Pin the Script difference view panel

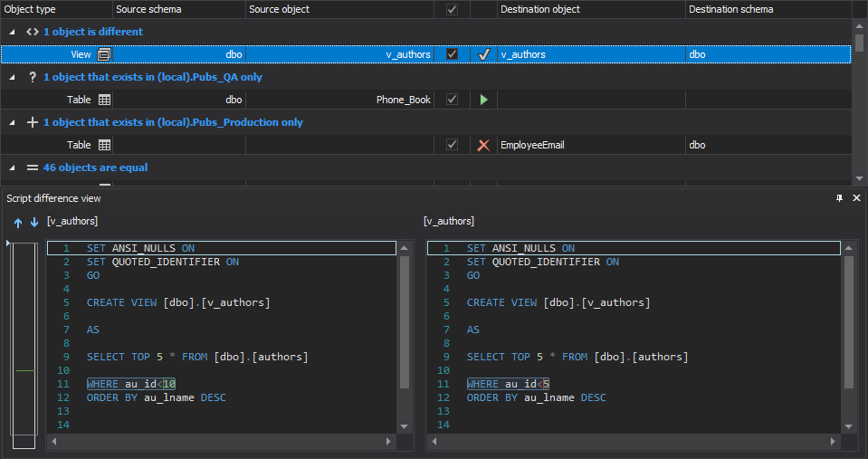[x=839, y=198]
